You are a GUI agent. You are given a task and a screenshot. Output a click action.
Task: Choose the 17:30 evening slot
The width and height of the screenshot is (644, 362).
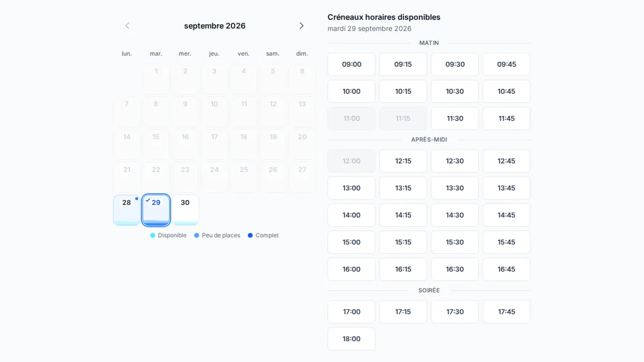click(455, 312)
